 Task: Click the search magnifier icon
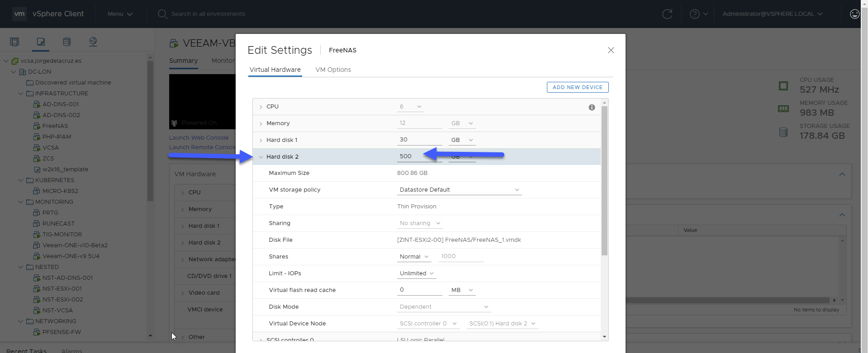click(162, 14)
